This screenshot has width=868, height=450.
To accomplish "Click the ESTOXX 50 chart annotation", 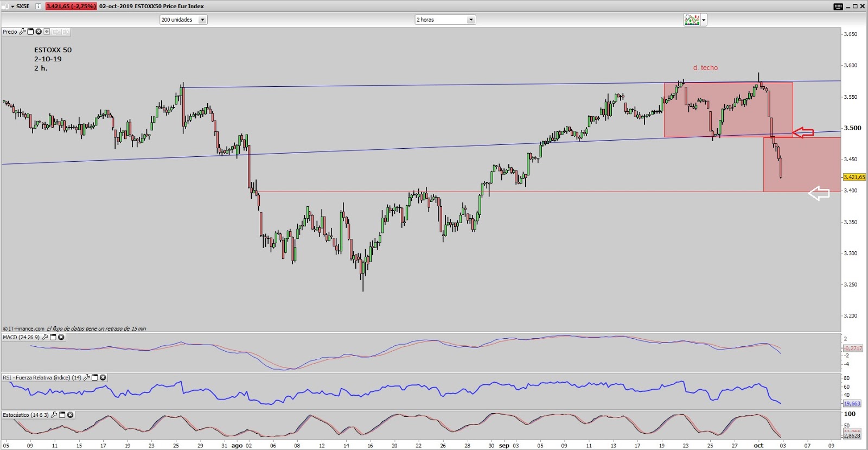I will tap(53, 50).
